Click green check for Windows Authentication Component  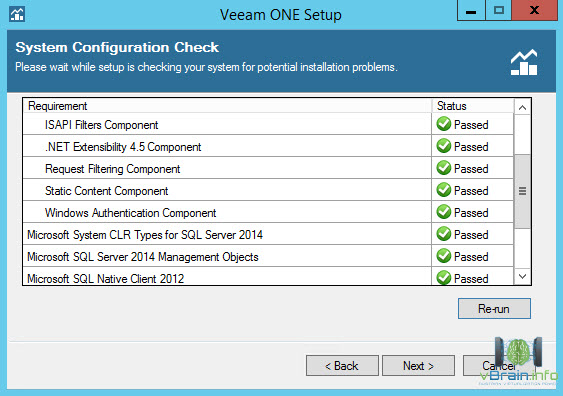click(444, 212)
